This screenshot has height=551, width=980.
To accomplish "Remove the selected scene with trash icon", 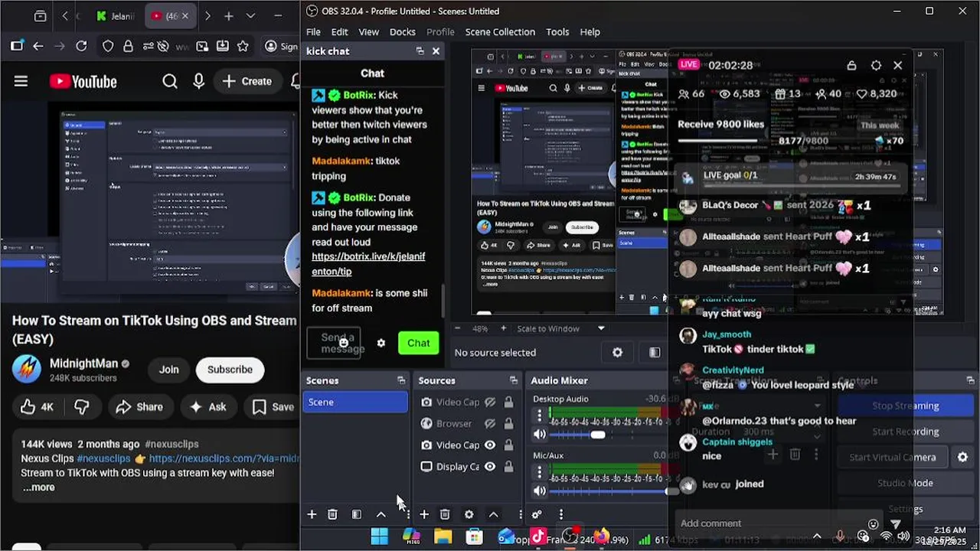I will [332, 514].
